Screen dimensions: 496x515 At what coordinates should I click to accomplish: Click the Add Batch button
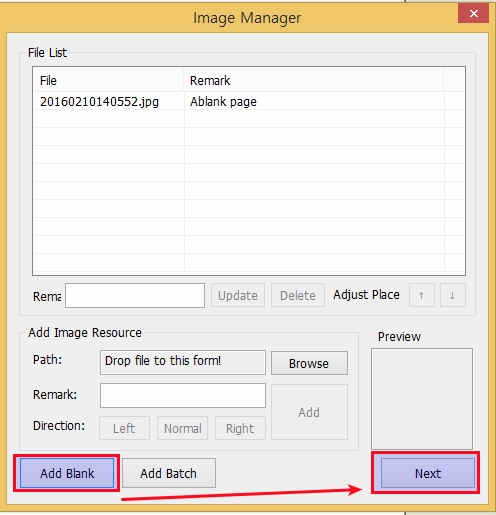[169, 473]
